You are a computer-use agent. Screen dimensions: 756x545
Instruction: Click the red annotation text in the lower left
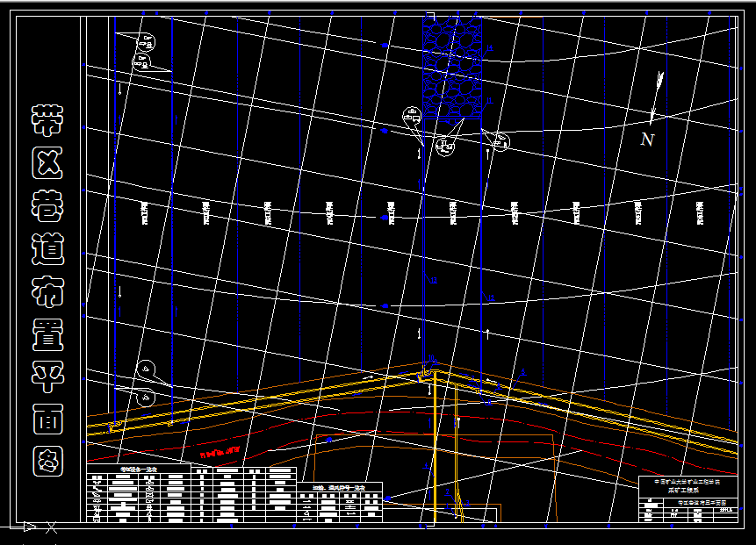(220, 452)
